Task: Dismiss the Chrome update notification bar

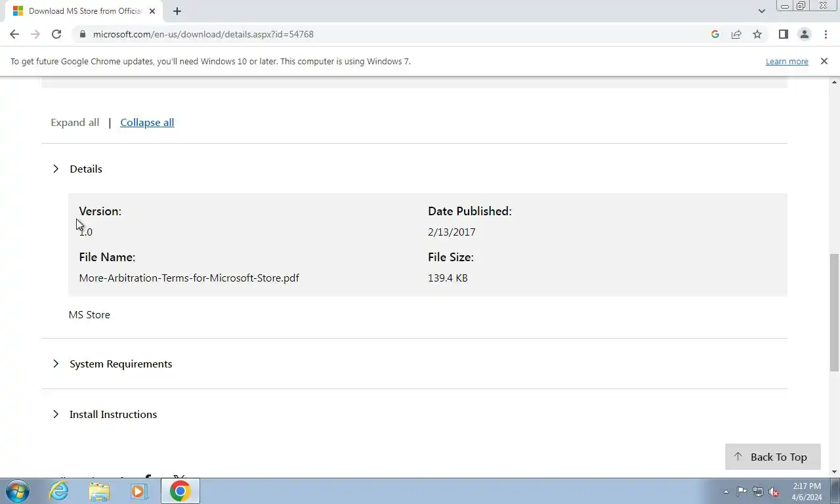Action: point(824,61)
